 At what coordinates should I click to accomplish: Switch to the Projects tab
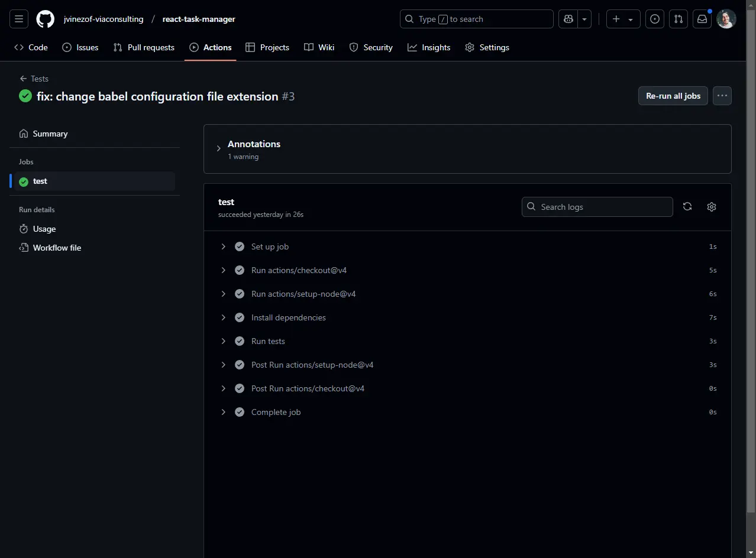pyautogui.click(x=267, y=47)
